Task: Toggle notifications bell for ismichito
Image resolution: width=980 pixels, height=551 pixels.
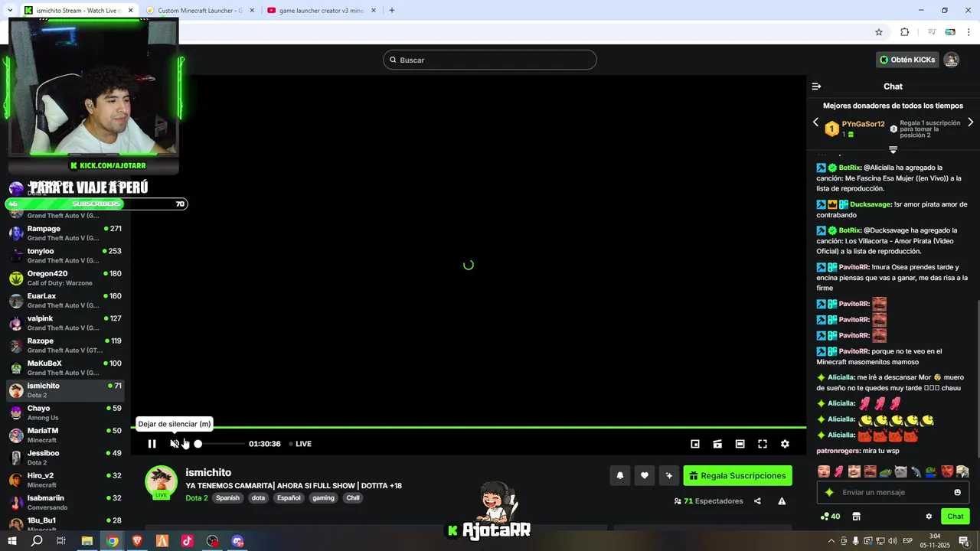Action: click(x=620, y=475)
